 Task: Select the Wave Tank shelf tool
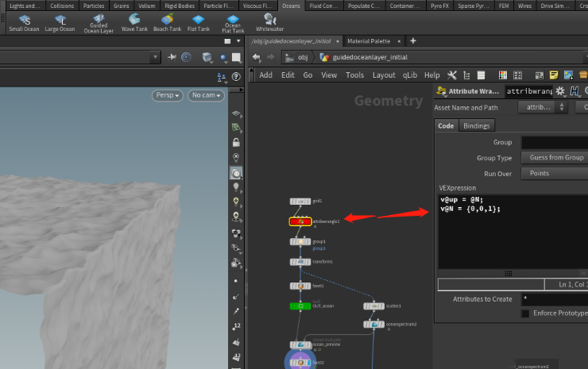tap(134, 23)
